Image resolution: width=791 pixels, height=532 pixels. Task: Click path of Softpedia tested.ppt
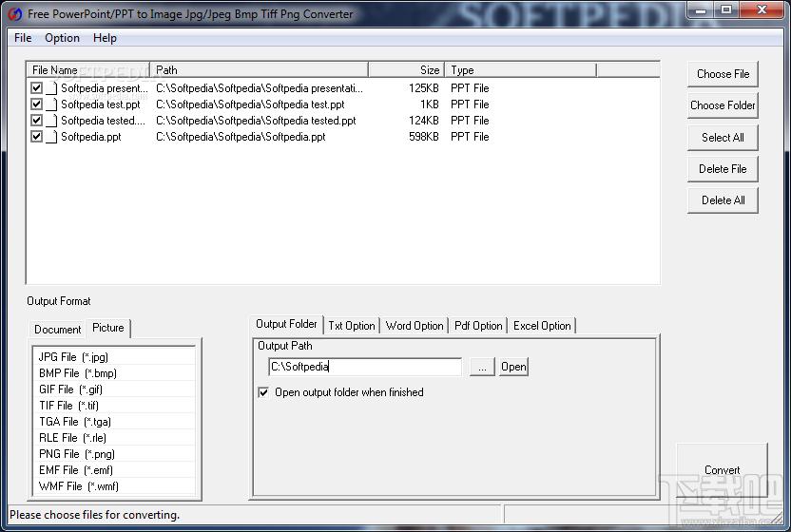click(256, 121)
